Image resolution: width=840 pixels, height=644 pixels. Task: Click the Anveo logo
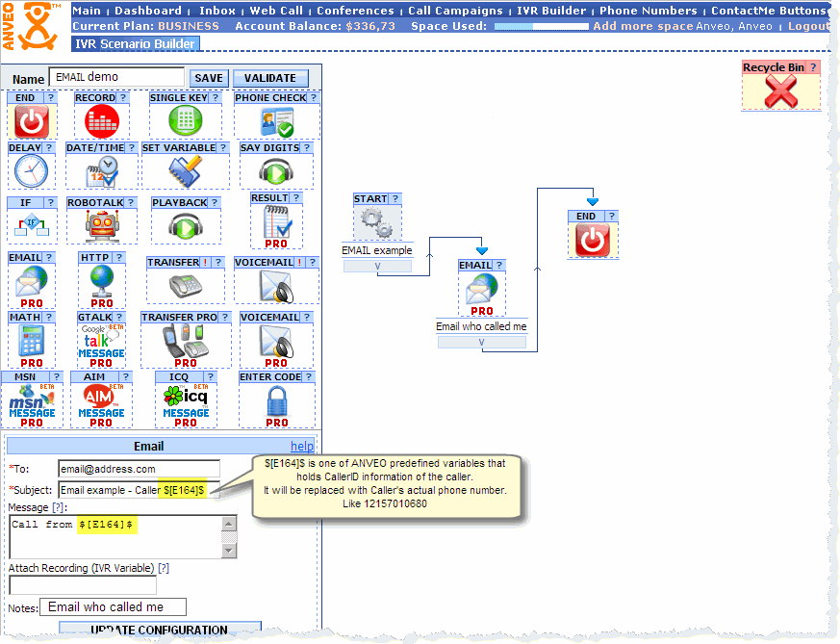32,26
